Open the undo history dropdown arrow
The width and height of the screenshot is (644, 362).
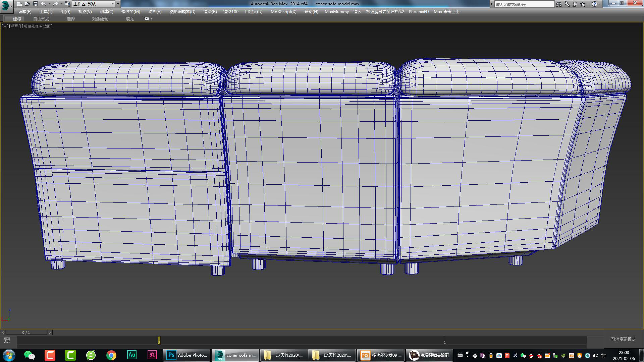[49, 4]
